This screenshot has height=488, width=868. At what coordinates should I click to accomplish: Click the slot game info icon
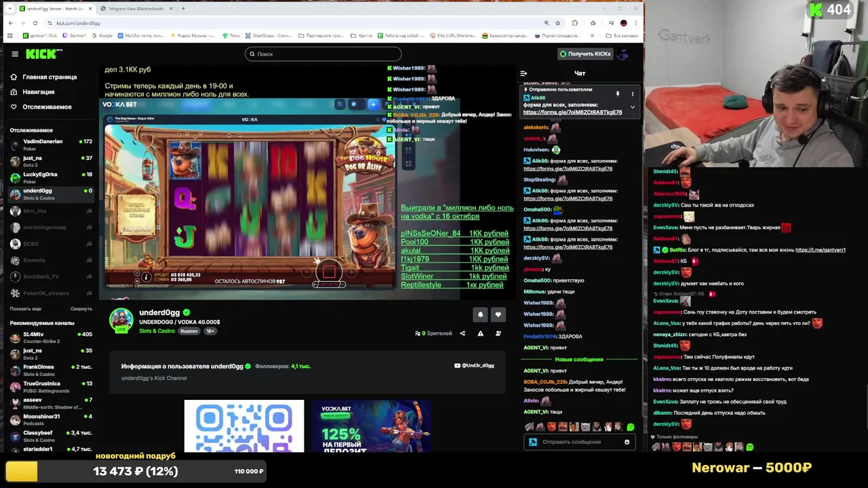(x=146, y=277)
